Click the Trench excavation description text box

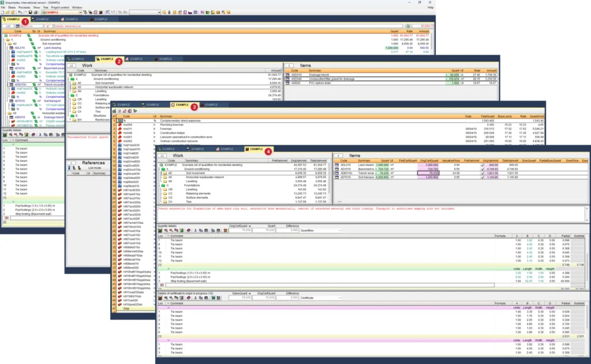tap(371, 214)
